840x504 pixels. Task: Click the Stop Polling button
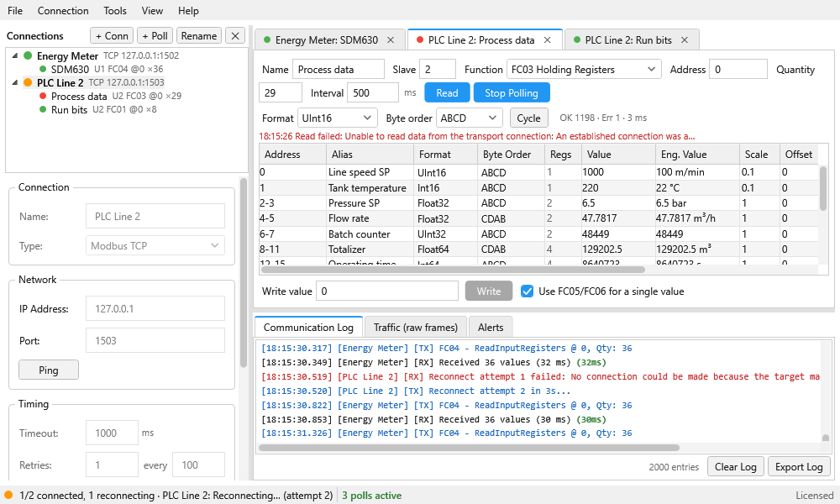coord(512,93)
